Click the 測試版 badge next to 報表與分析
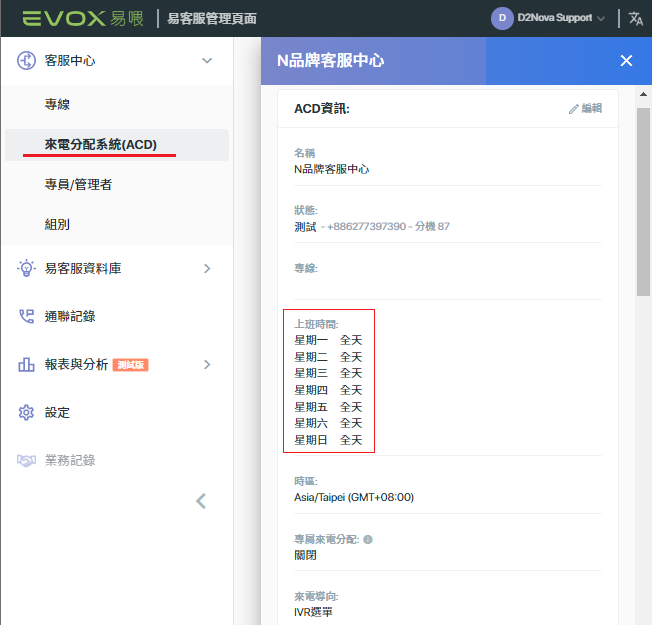Viewport: 652px width, 625px height. 131,365
